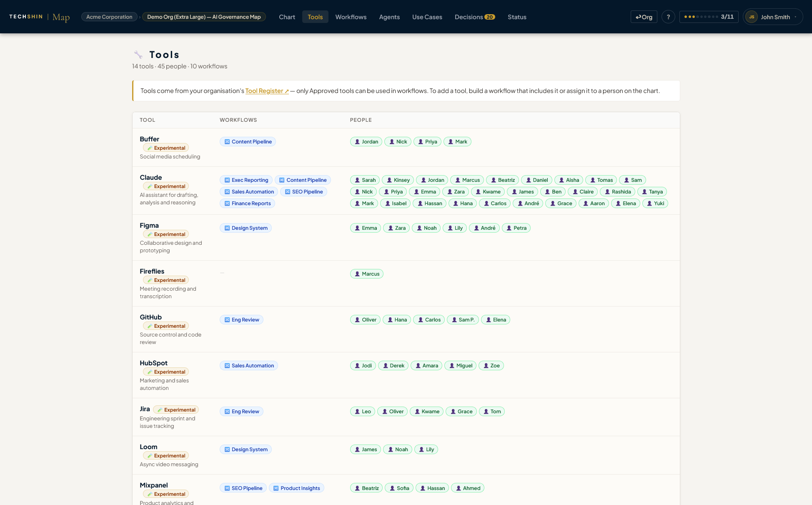This screenshot has height=505, width=812.
Task: Open the Status tab
Action: tap(517, 17)
